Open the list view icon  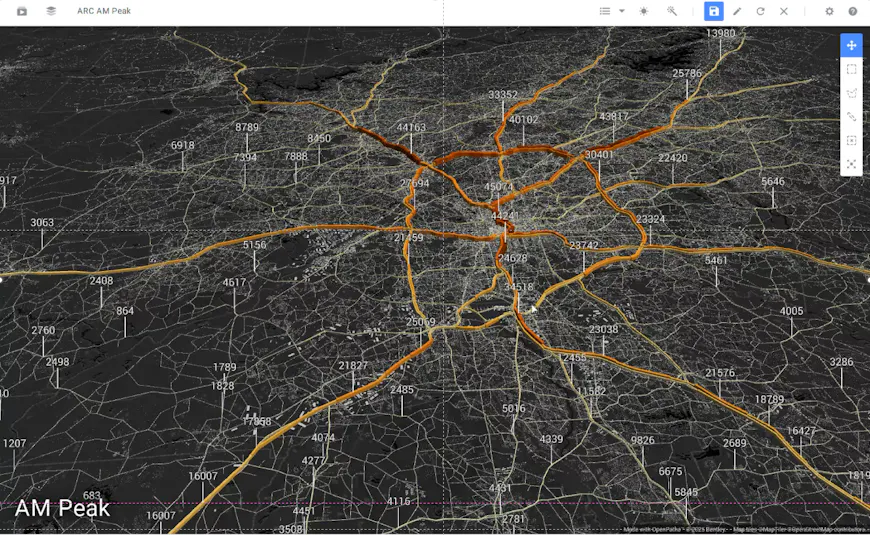(x=605, y=11)
